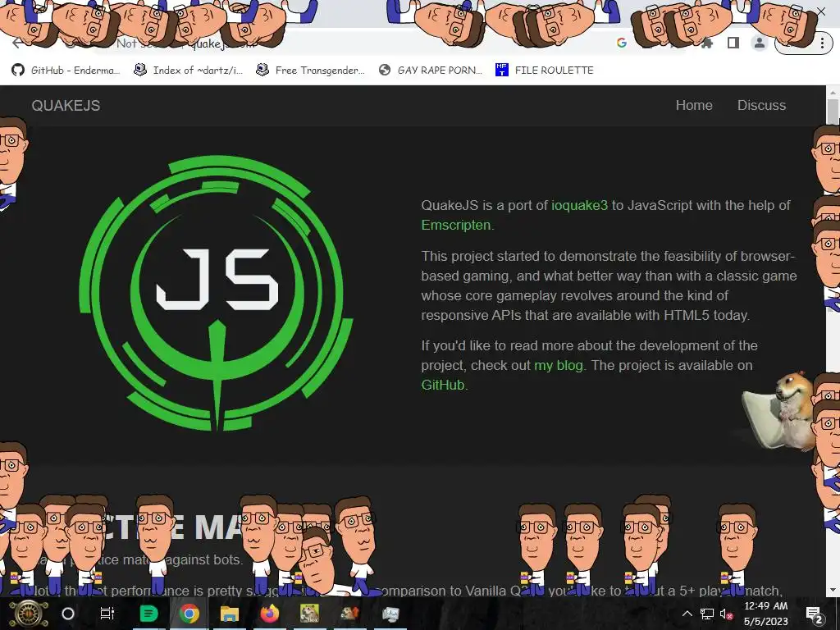Expand the hidden system tray icons chevron
This screenshot has width=840, height=630.
coord(687,614)
